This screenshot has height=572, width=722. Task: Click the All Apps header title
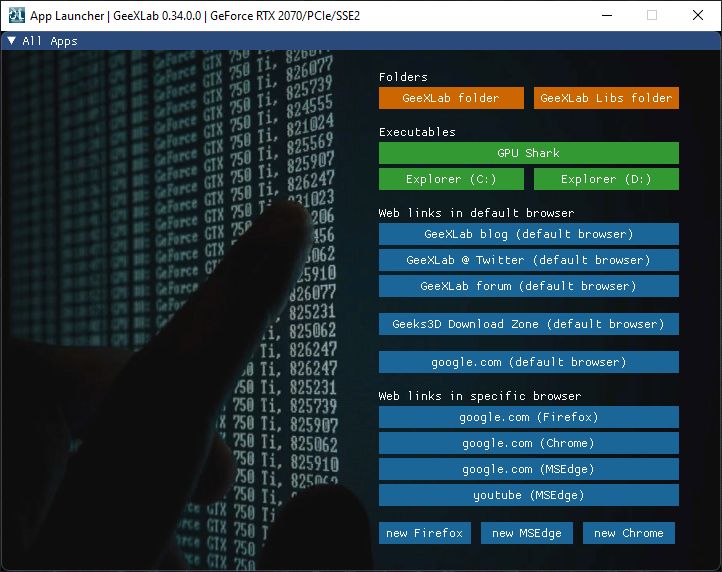[x=50, y=41]
